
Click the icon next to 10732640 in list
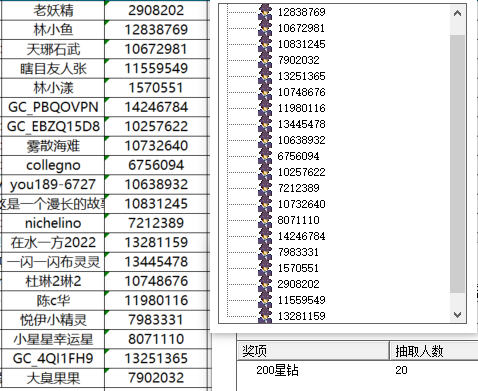click(265, 204)
